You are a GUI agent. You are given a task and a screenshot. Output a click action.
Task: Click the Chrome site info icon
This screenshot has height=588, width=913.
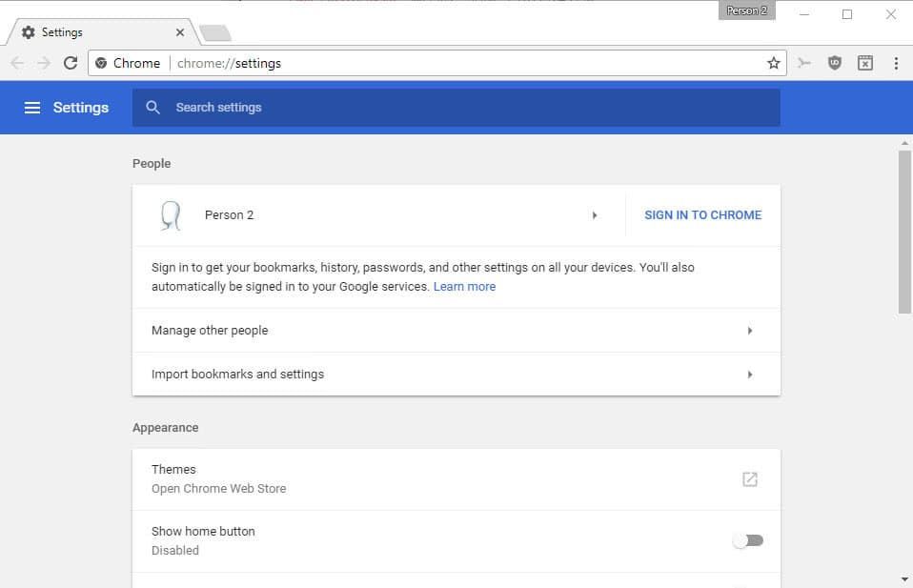pyautogui.click(x=101, y=63)
